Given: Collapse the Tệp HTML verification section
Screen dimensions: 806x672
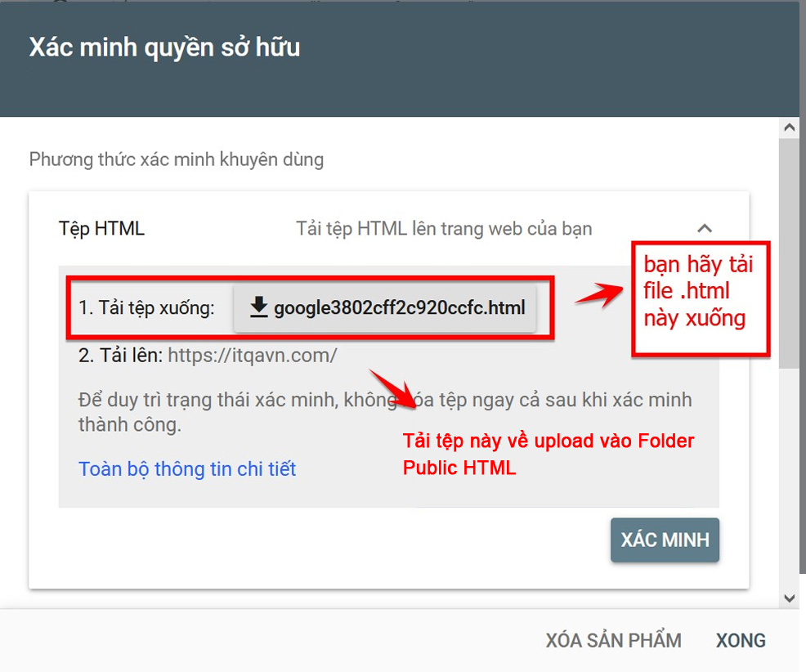Looking at the screenshot, I should [705, 229].
